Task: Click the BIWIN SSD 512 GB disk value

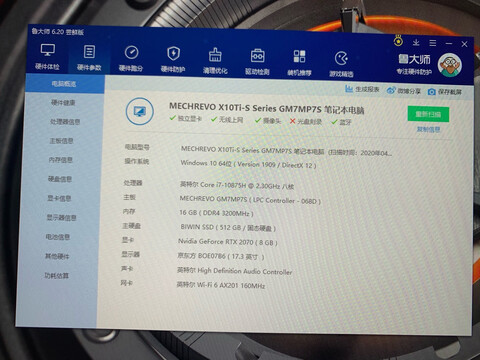Action: point(228,227)
